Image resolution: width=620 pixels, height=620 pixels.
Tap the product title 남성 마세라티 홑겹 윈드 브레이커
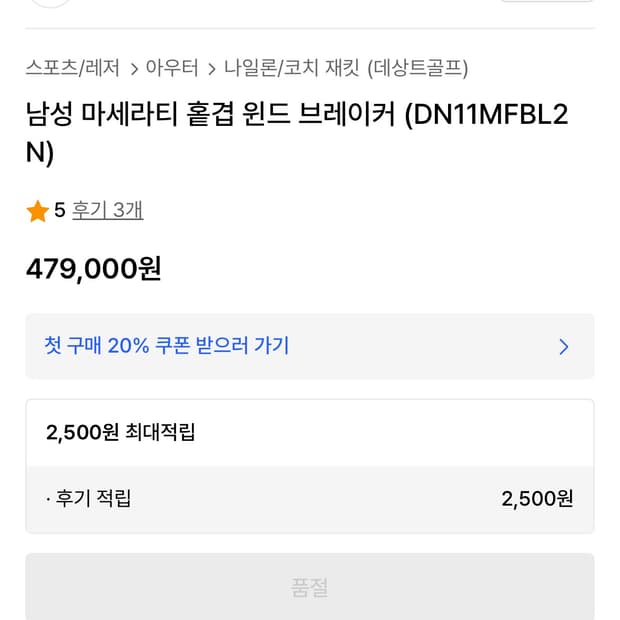tap(210, 116)
